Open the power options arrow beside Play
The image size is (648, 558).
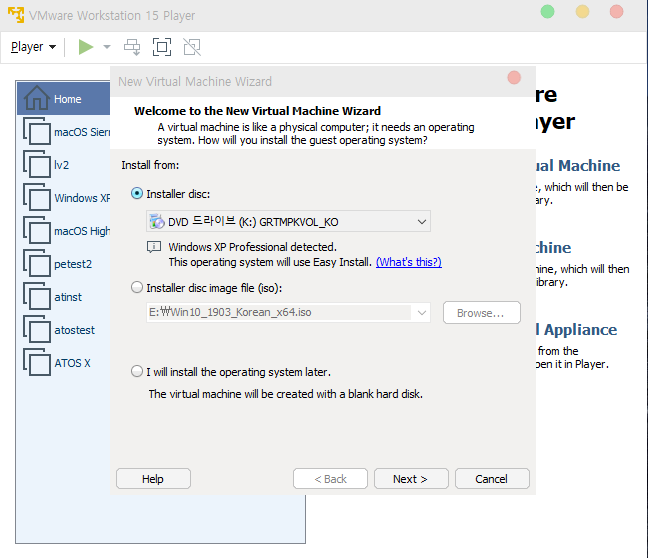[x=107, y=47]
